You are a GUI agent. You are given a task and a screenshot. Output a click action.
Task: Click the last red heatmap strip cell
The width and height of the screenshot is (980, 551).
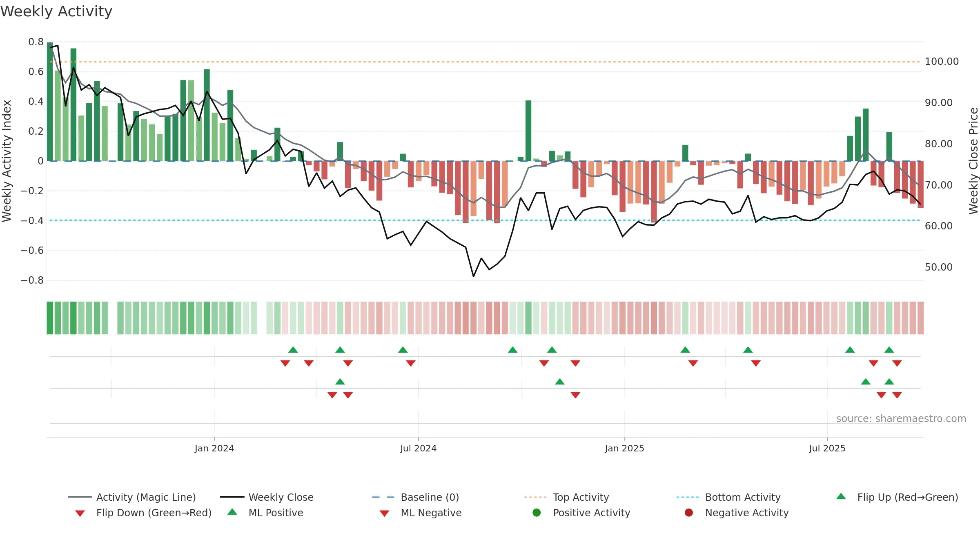click(x=920, y=318)
